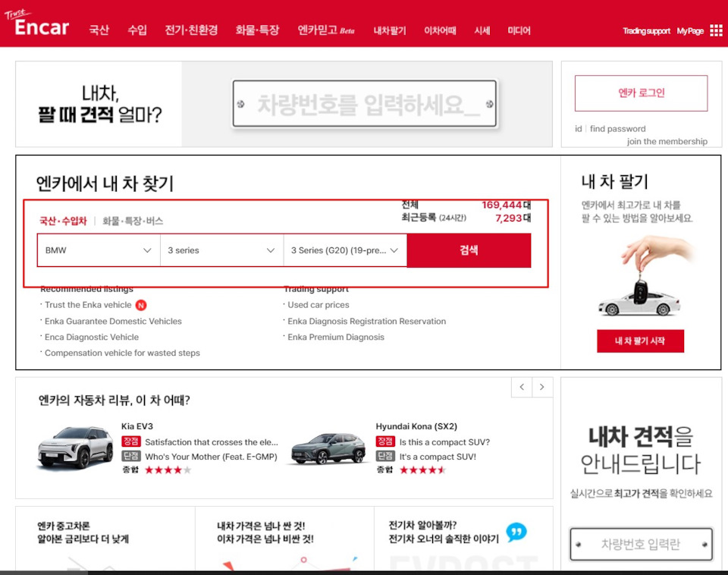Open Enca Diagnostic Vehicle link

click(92, 338)
